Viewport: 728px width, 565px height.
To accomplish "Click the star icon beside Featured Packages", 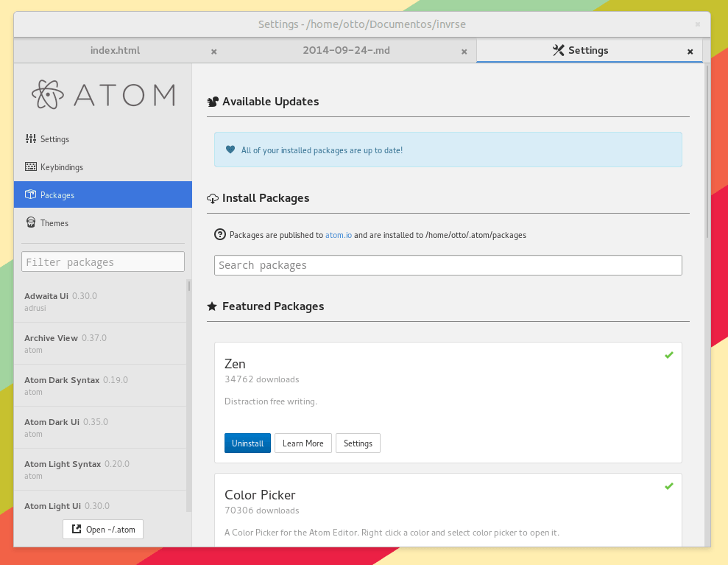I will [212, 306].
